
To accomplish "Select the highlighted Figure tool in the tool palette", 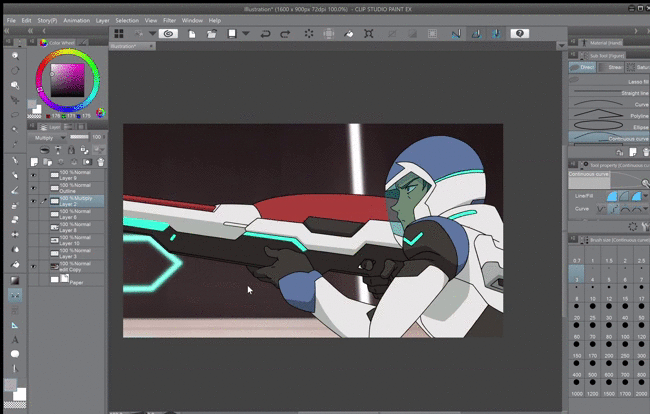I will (x=15, y=295).
